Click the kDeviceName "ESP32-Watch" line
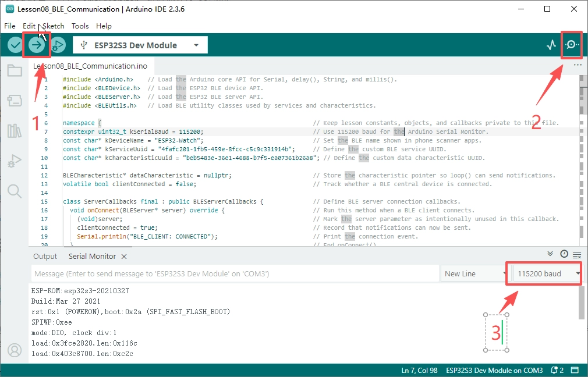The width and height of the screenshot is (588, 377). (272, 141)
